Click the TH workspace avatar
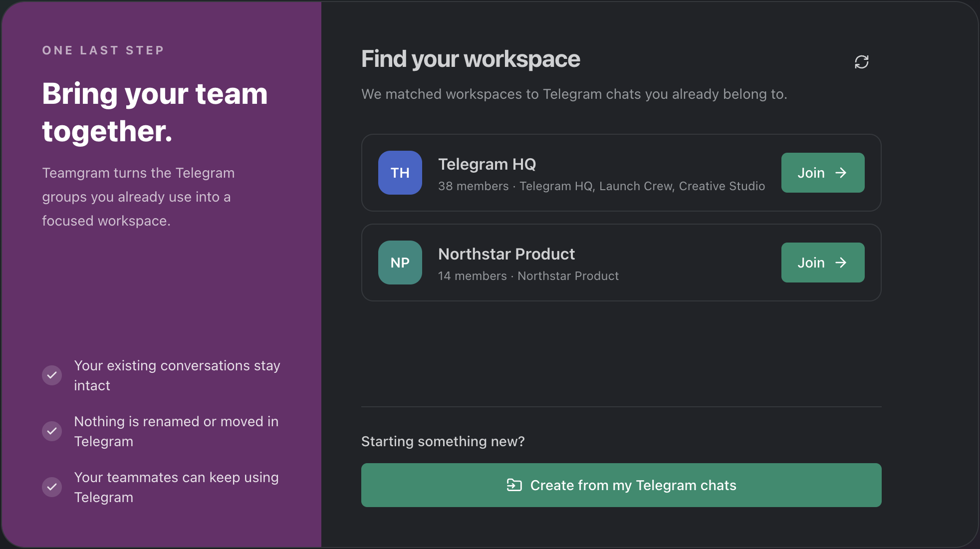The height and width of the screenshot is (549, 980). 400,173
